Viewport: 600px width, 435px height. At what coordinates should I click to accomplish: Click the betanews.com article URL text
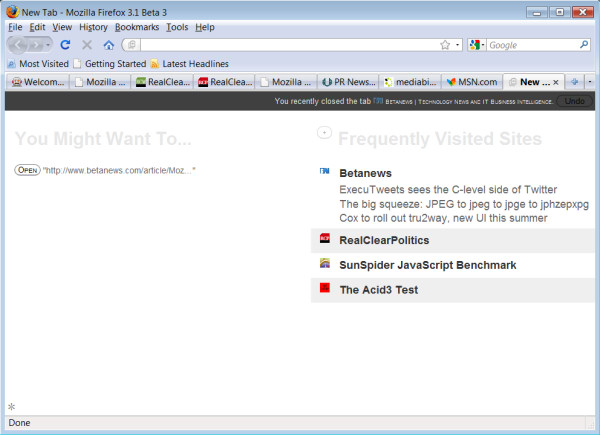[119, 170]
